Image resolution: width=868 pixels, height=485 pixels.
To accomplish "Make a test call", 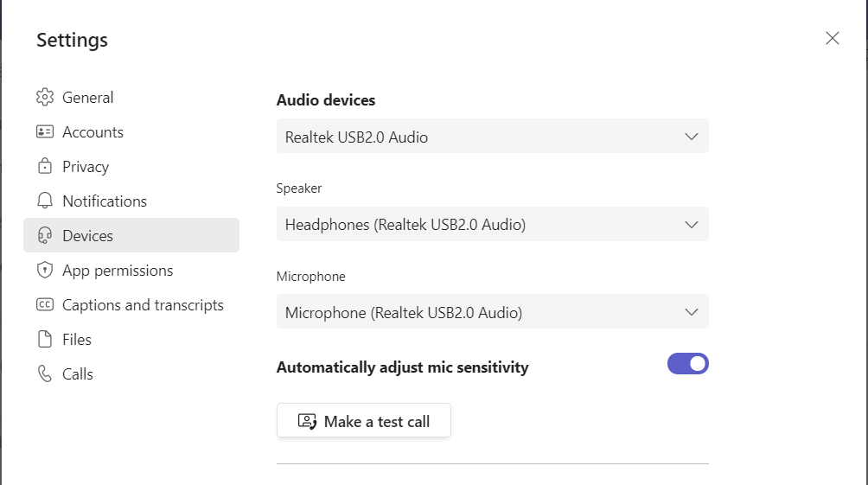I will tap(364, 421).
